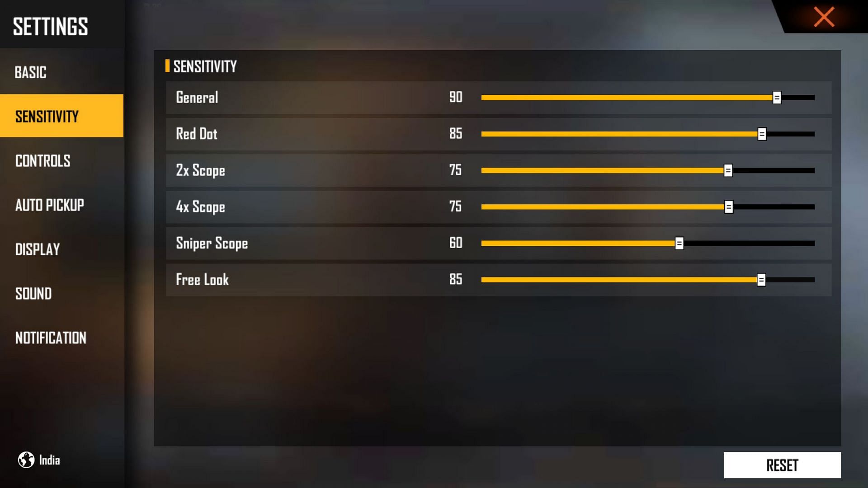Screen dimensions: 868x488
Task: Select the SENSITIVITY tab
Action: point(61,116)
